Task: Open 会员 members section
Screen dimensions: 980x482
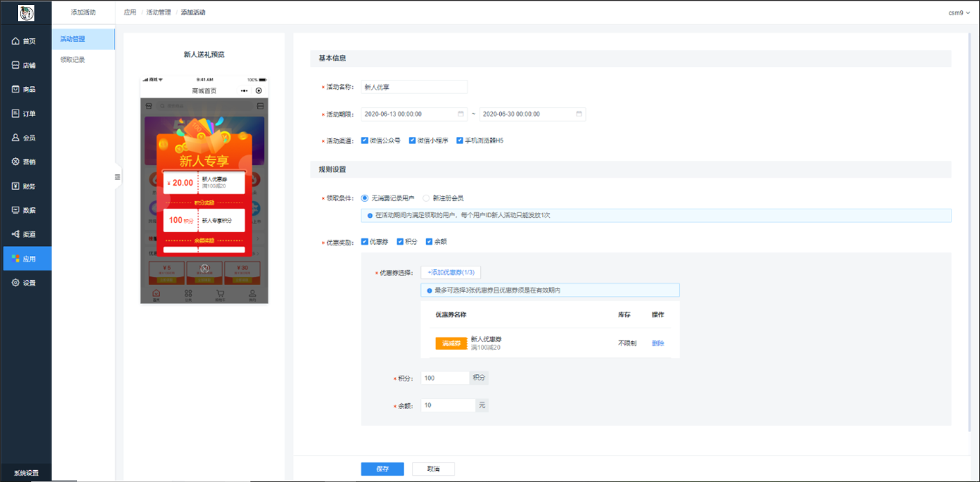Action: tap(25, 138)
